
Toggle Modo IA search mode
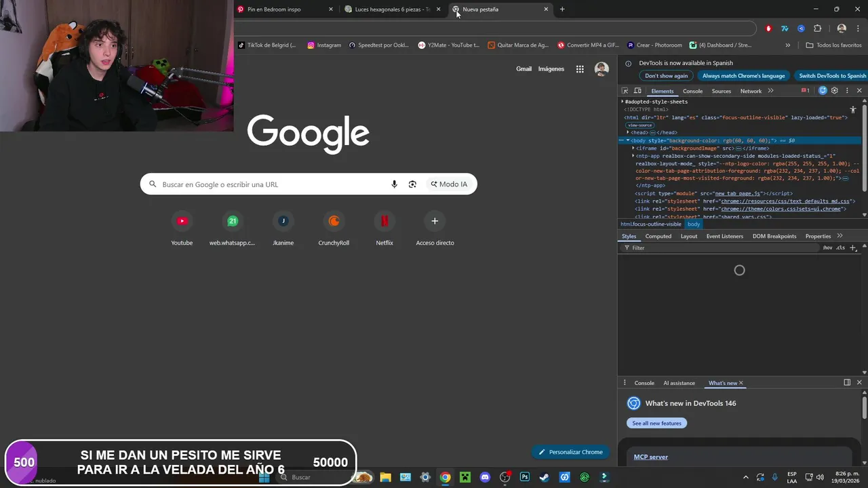point(449,184)
